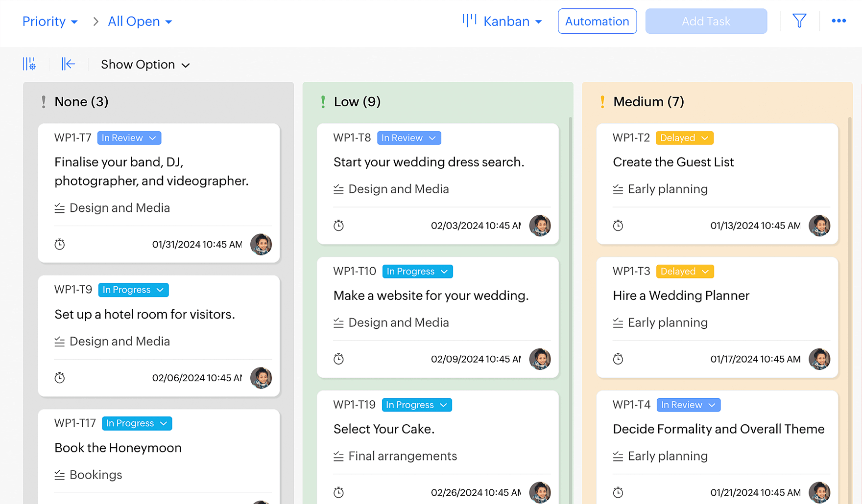Image resolution: width=862 pixels, height=504 pixels.
Task: Expand the Show Option dropdown
Action: click(x=145, y=65)
